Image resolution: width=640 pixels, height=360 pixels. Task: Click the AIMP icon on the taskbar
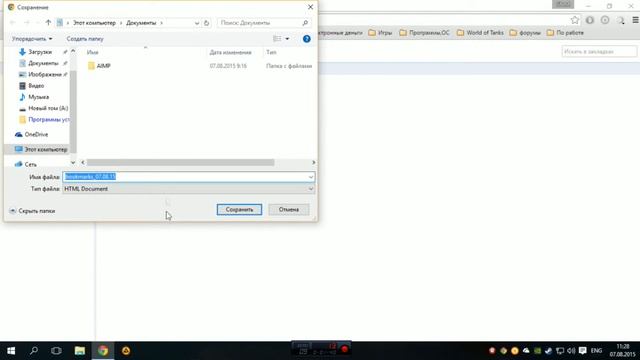pos(126,351)
